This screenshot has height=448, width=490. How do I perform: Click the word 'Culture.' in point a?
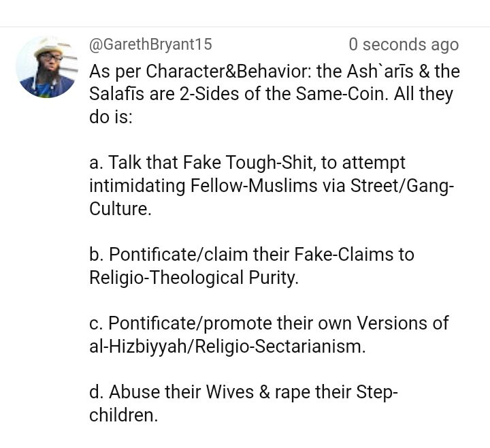tap(120, 208)
